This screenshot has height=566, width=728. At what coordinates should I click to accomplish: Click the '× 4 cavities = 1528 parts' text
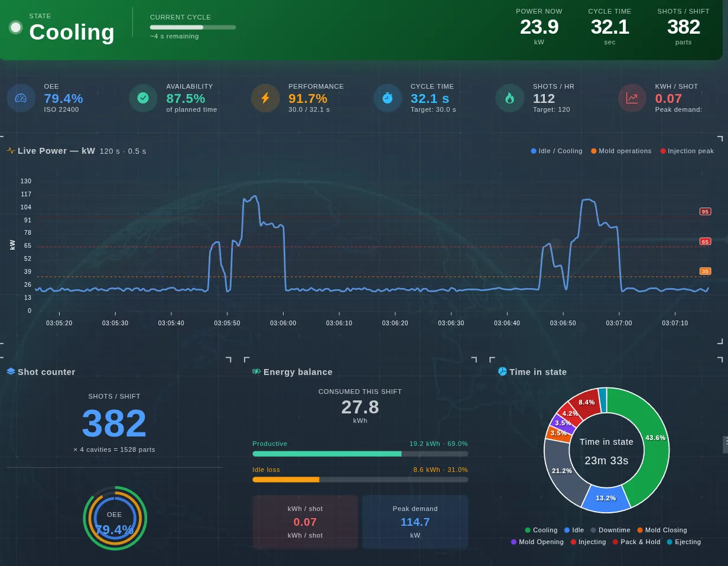click(x=114, y=449)
